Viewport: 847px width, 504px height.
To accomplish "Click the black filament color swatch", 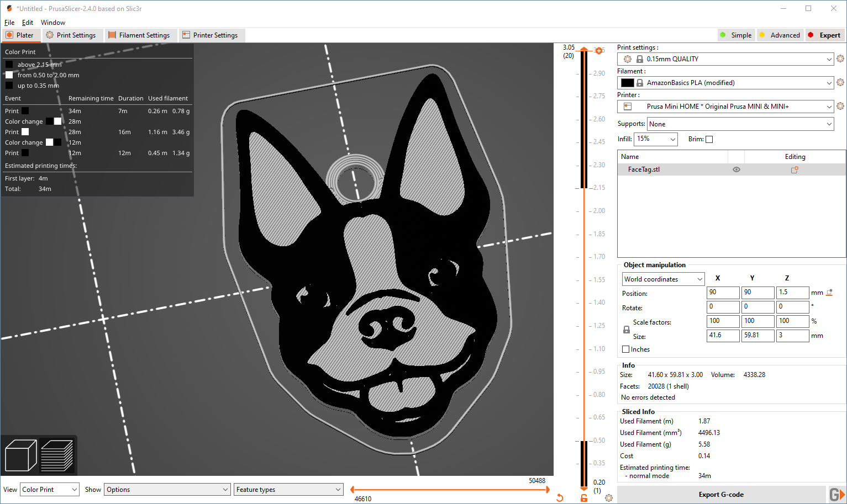I will click(628, 83).
